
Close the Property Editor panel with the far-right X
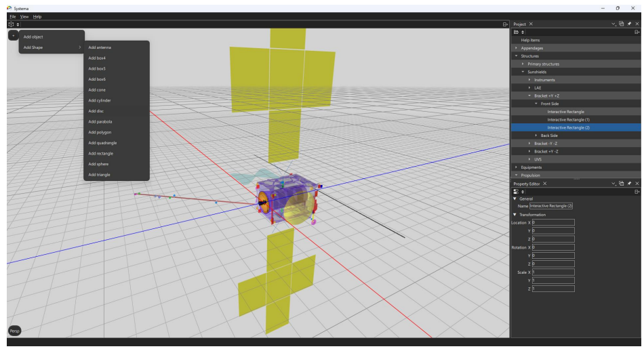tap(637, 184)
